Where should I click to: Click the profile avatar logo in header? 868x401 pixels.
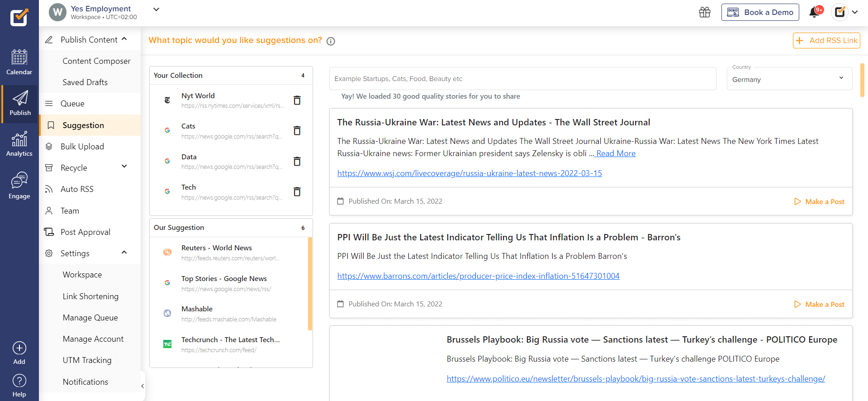pos(840,12)
